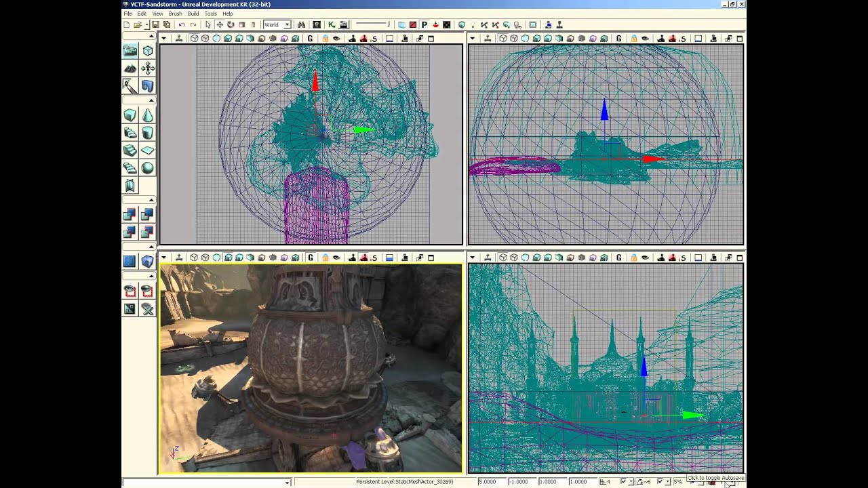Viewport: 868px width, 488px height.
Task: Pick the Cube brush builder
Action: pyautogui.click(x=130, y=115)
